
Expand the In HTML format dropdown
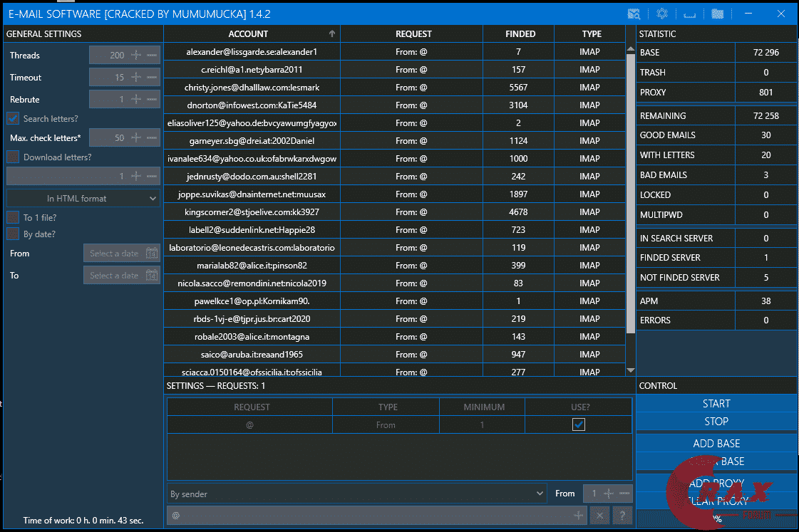tap(83, 198)
